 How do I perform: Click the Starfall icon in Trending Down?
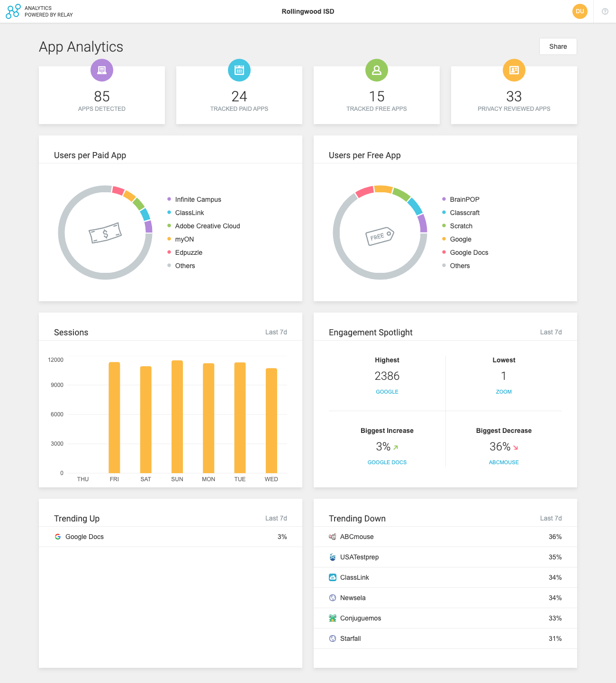tap(332, 638)
